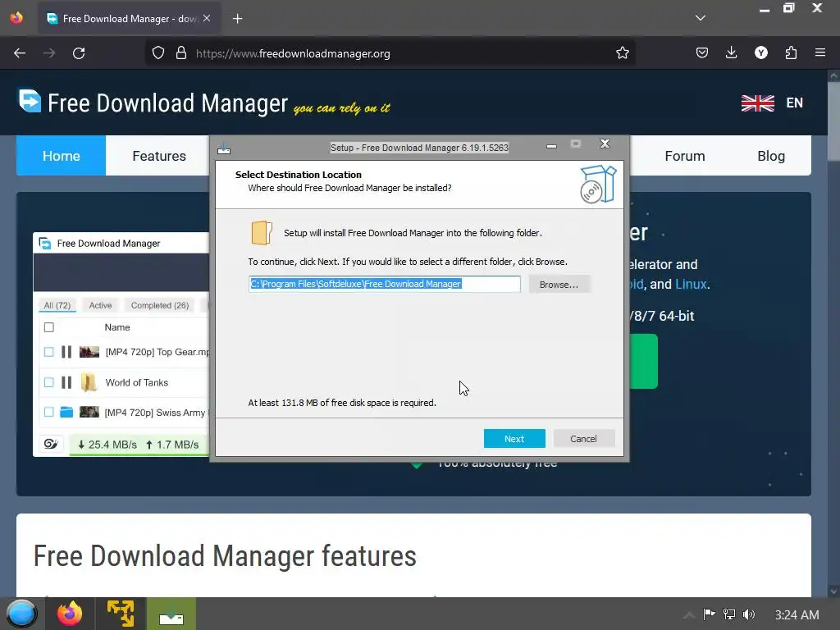Click the network tray icon
Screen dimensions: 840x630
click(x=729, y=614)
